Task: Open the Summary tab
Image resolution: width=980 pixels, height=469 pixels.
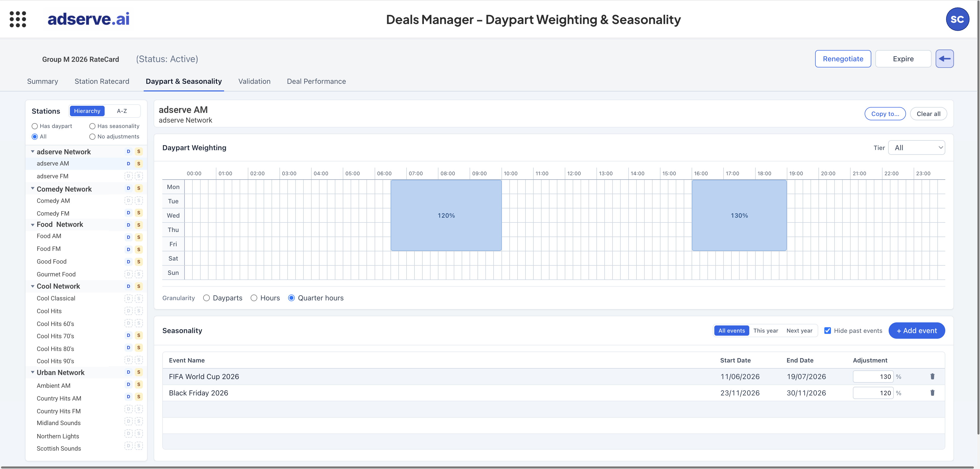Action: (x=43, y=81)
